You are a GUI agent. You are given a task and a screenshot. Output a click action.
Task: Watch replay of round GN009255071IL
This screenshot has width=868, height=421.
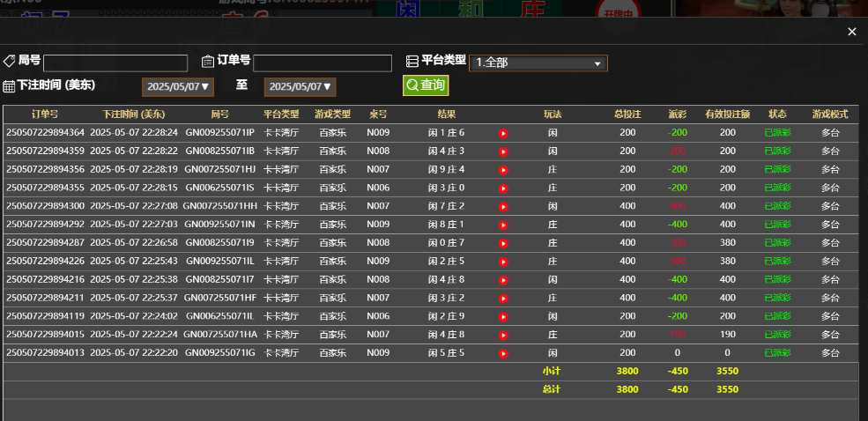503,262
